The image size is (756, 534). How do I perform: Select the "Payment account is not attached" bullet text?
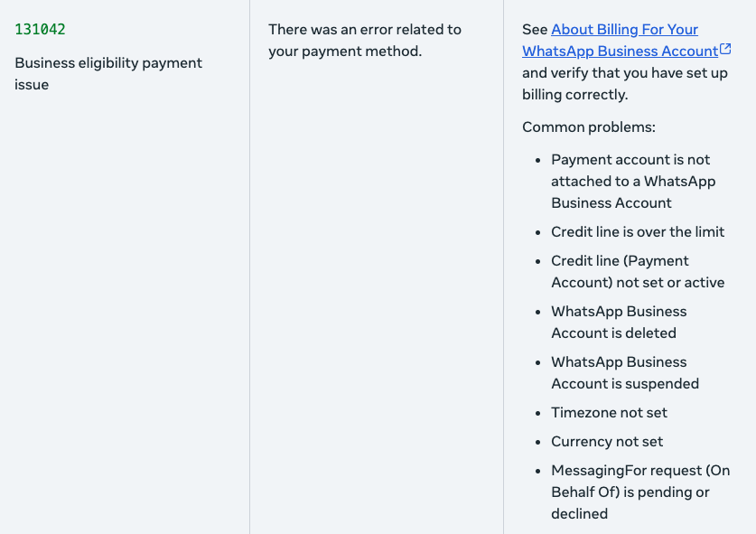(x=632, y=182)
